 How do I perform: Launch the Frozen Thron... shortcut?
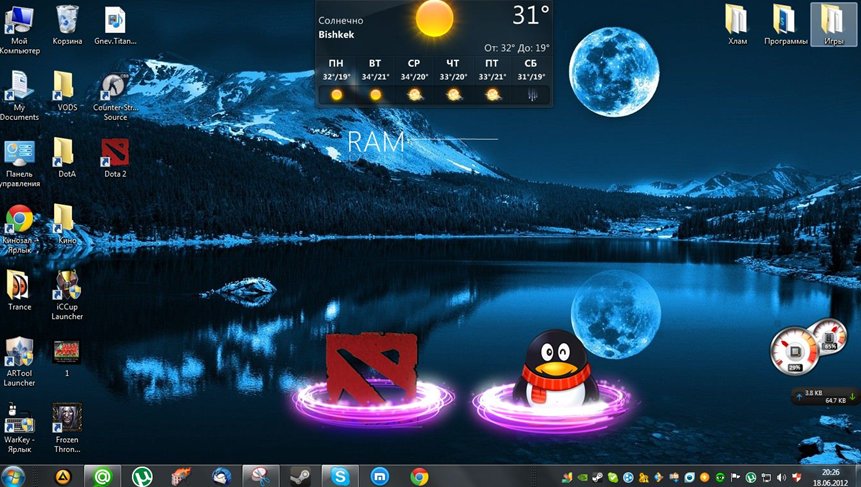coord(67,428)
